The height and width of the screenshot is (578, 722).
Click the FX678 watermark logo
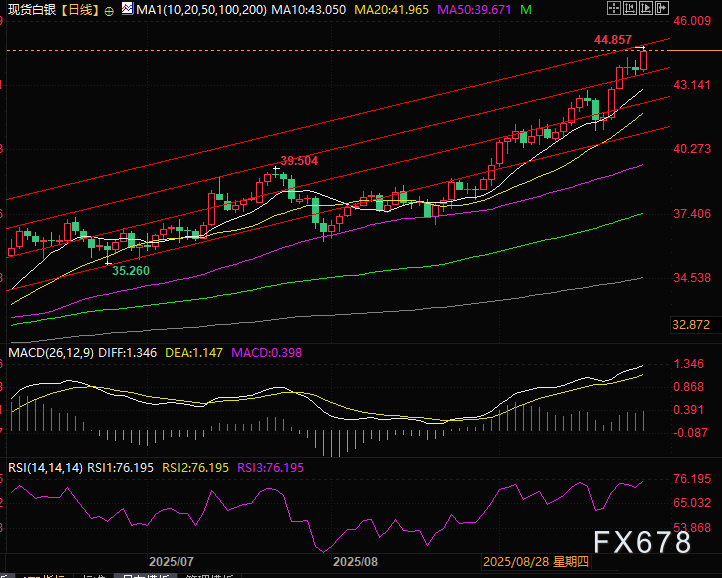click(x=641, y=543)
